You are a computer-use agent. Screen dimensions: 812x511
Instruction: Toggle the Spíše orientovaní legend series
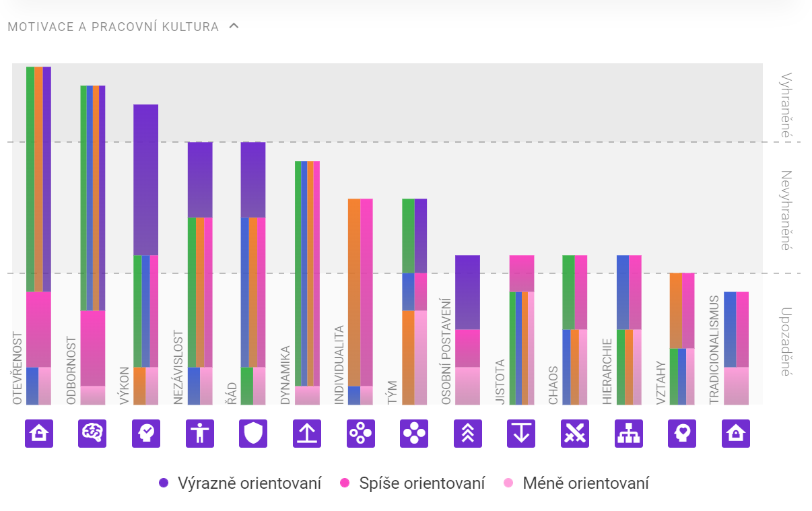click(x=413, y=483)
